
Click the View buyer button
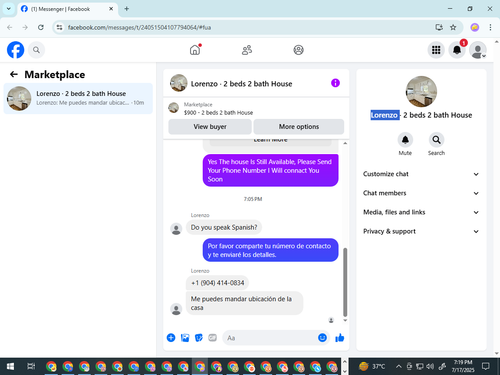click(x=210, y=127)
